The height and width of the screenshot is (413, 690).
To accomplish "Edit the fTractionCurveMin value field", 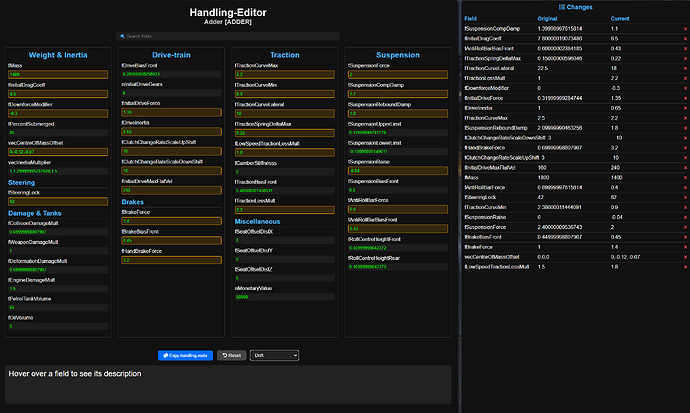I will coord(284,94).
